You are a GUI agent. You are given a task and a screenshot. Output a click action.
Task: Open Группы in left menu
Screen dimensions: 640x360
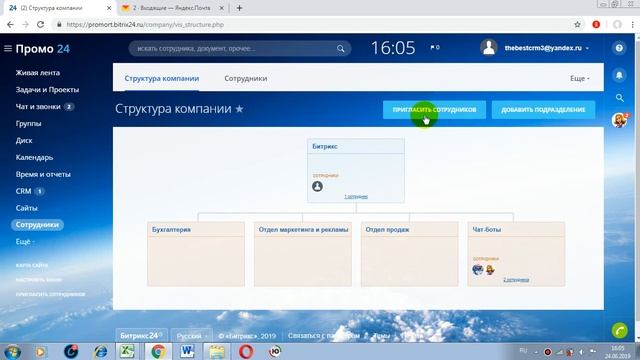coord(28,123)
